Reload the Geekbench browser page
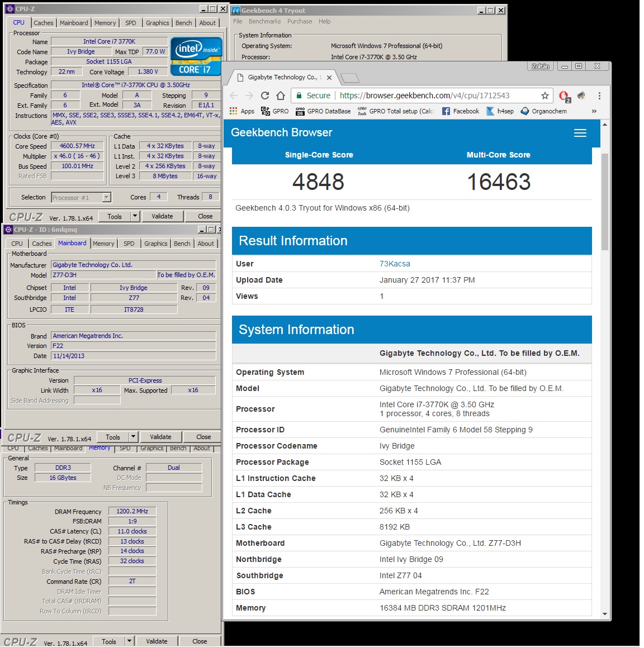This screenshot has width=644, height=648. tap(265, 96)
